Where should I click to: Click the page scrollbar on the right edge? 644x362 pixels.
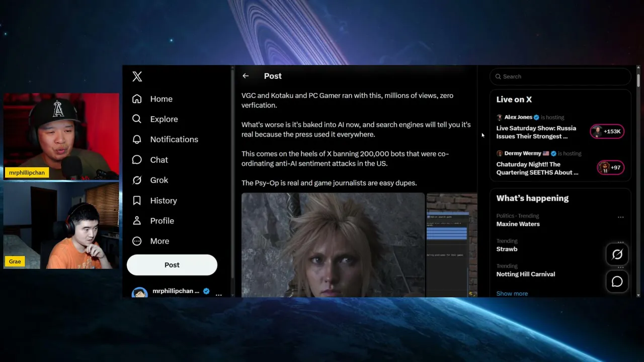click(638, 80)
